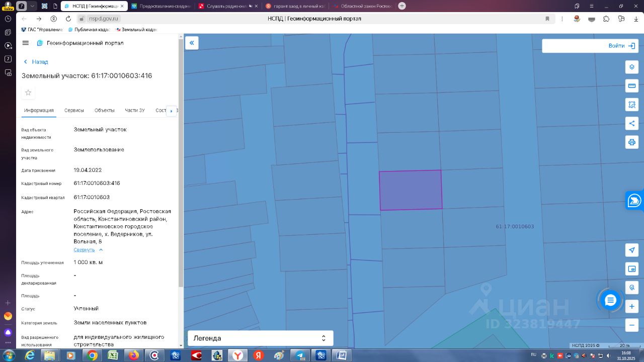Collapse the info panel with the double-chevron button
This screenshot has height=362, width=644.
pyautogui.click(x=192, y=43)
